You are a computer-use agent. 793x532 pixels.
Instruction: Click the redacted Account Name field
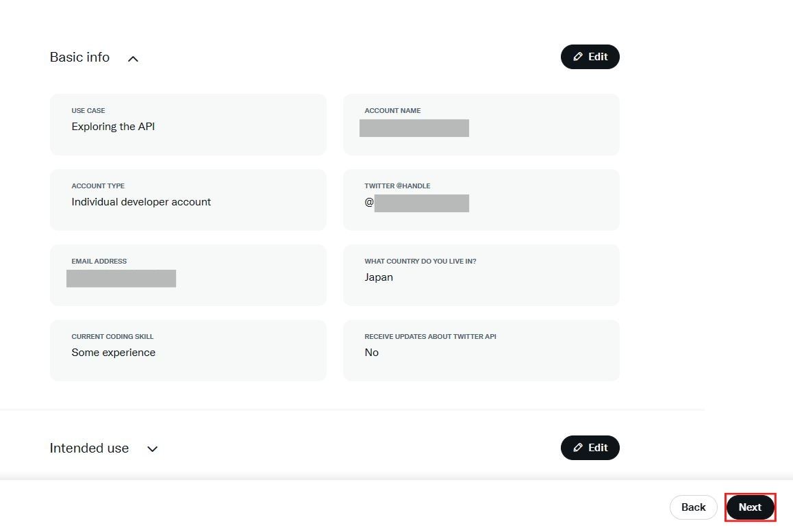pos(414,128)
